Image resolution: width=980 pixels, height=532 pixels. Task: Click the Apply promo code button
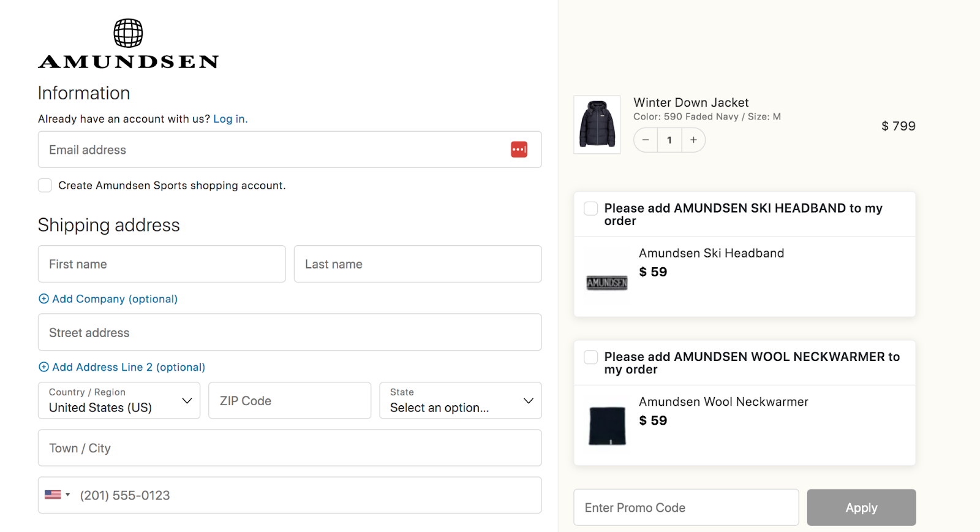click(861, 507)
